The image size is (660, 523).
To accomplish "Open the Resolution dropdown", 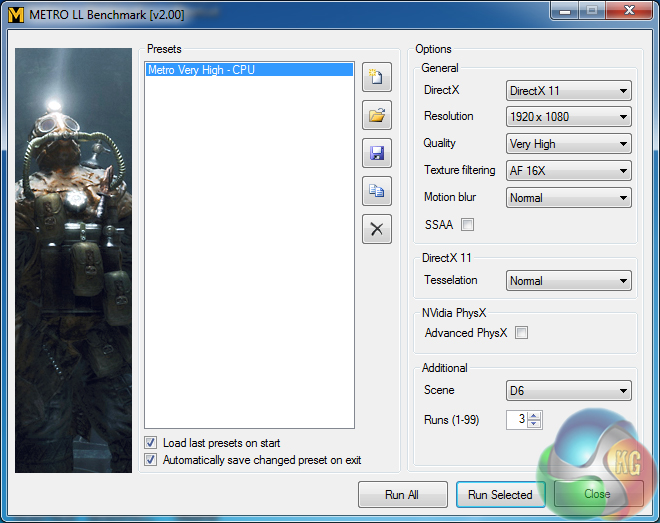I will pyautogui.click(x=568, y=117).
